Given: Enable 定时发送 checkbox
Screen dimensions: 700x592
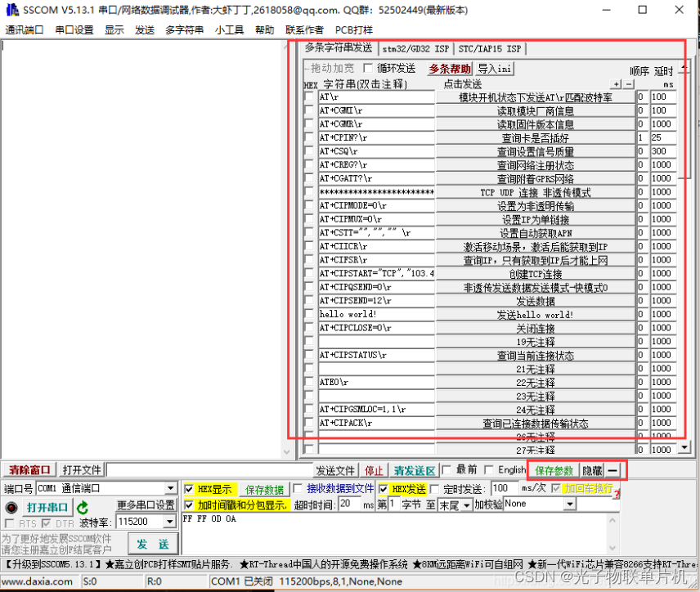Looking at the screenshot, I should point(435,489).
